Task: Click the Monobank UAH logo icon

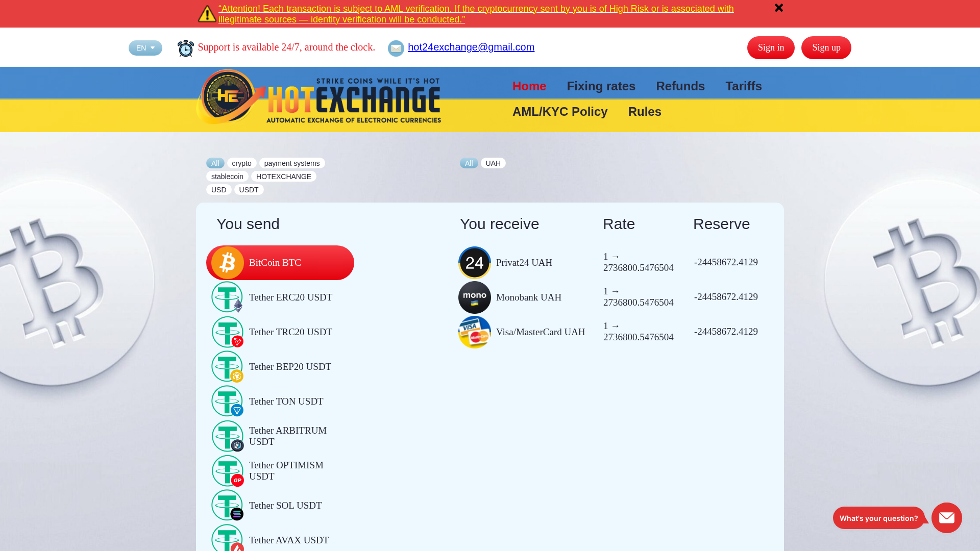Action: (475, 297)
